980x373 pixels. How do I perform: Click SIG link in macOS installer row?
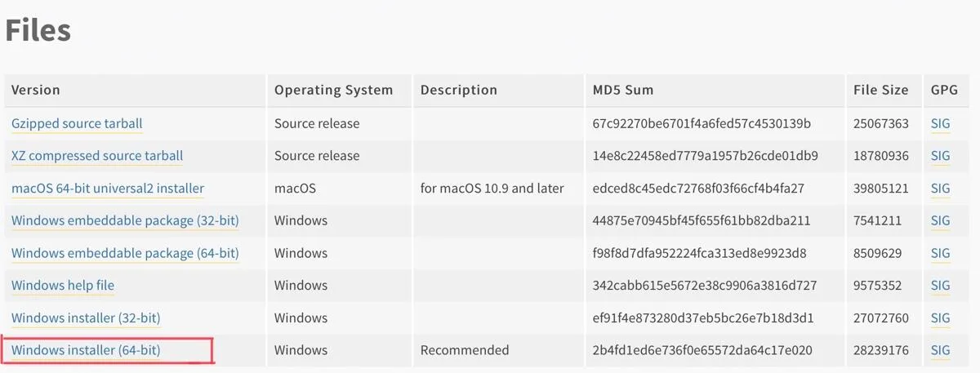pos(940,189)
